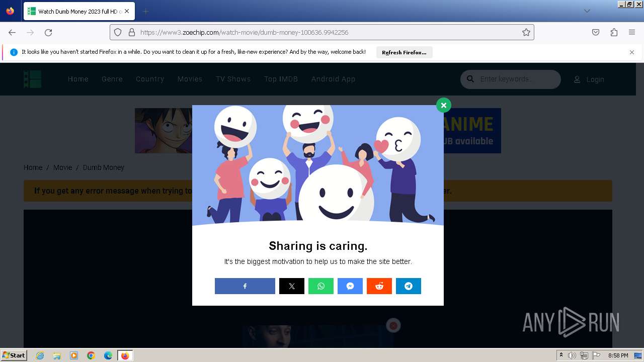Open the Genre menu
The image size is (644, 362).
click(x=112, y=79)
